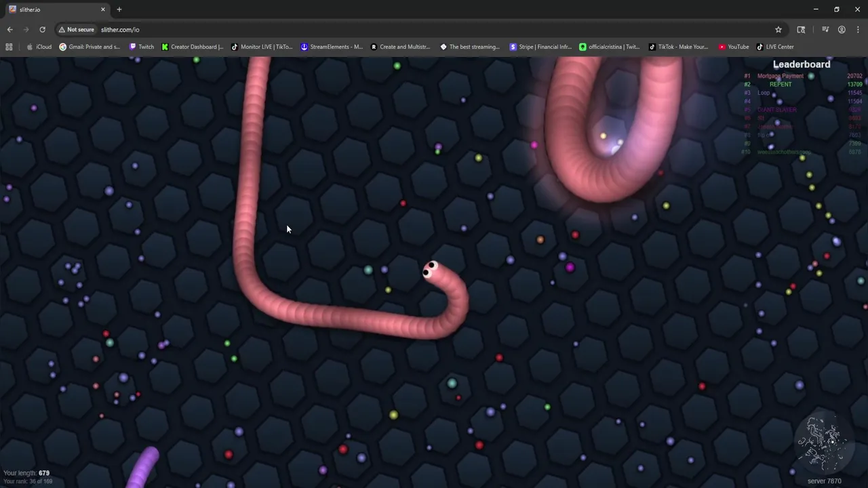Viewport: 868px width, 488px height.
Task: Open the officialcristina Twitch bookmark
Action: (610, 47)
